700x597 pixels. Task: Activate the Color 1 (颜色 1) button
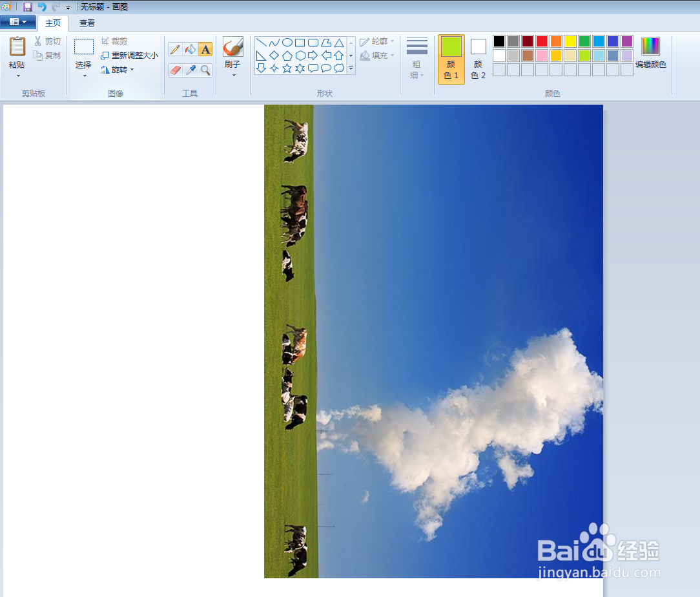[x=451, y=59]
